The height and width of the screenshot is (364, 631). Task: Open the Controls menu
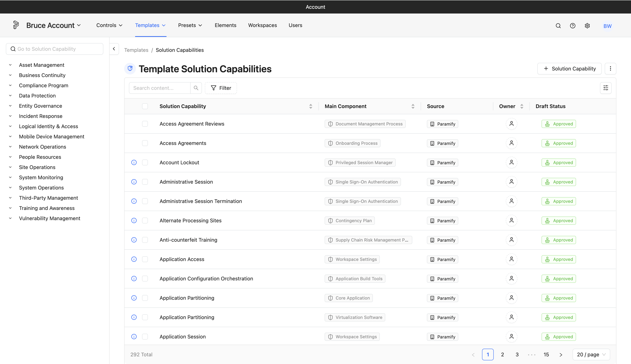point(109,25)
